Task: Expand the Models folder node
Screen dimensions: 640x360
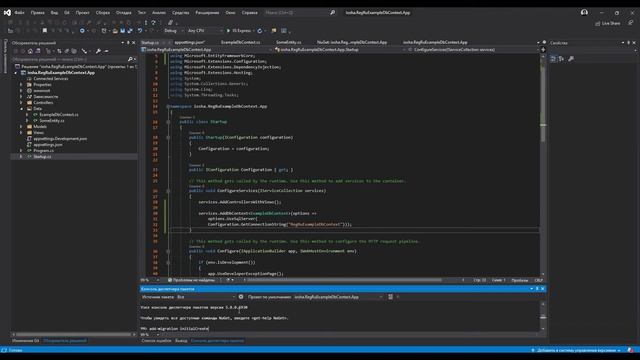Action: click(x=21, y=127)
